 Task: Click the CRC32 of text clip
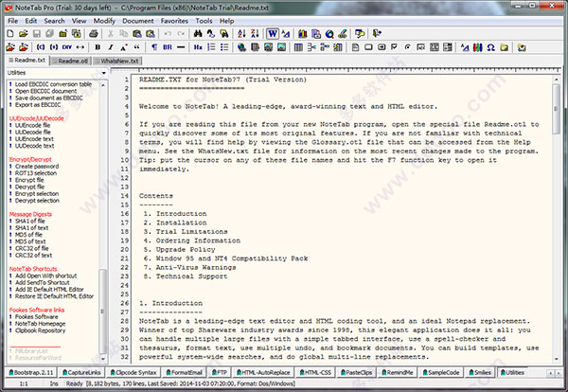click(33, 256)
